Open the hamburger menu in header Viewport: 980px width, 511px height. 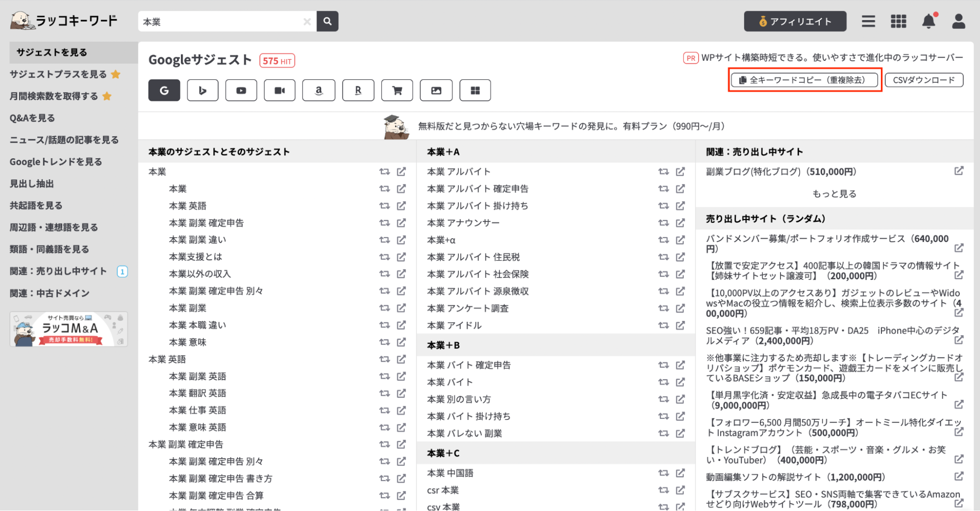[868, 22]
